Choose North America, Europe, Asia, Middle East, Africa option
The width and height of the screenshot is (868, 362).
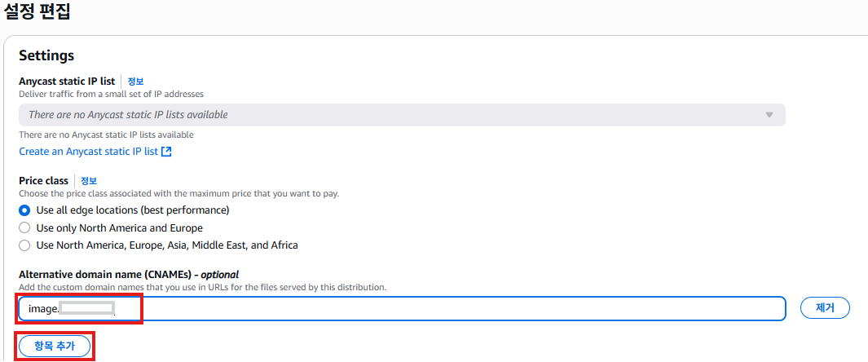coord(24,245)
